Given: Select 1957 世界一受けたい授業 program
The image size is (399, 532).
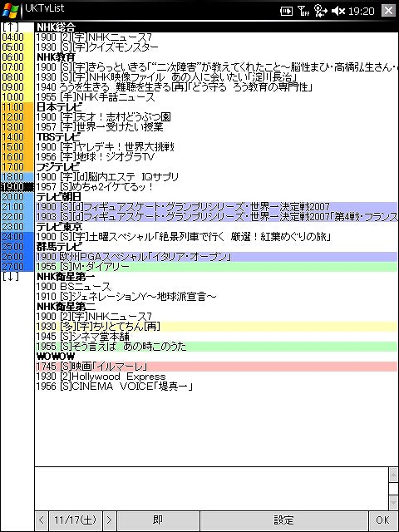Looking at the screenshot, I should (216, 127).
